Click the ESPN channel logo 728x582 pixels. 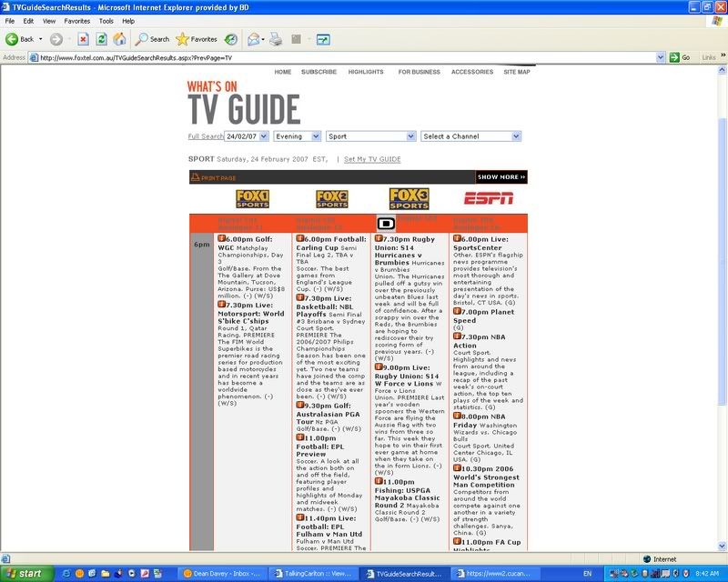(489, 198)
